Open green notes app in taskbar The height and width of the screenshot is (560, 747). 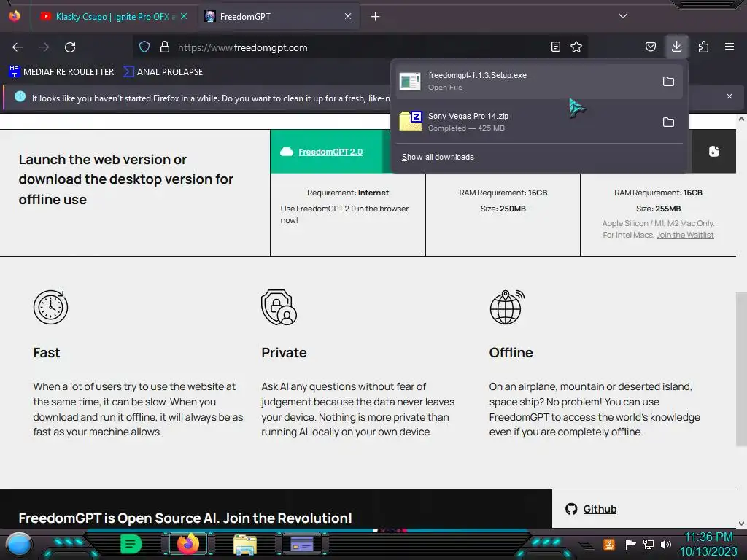tap(131, 544)
